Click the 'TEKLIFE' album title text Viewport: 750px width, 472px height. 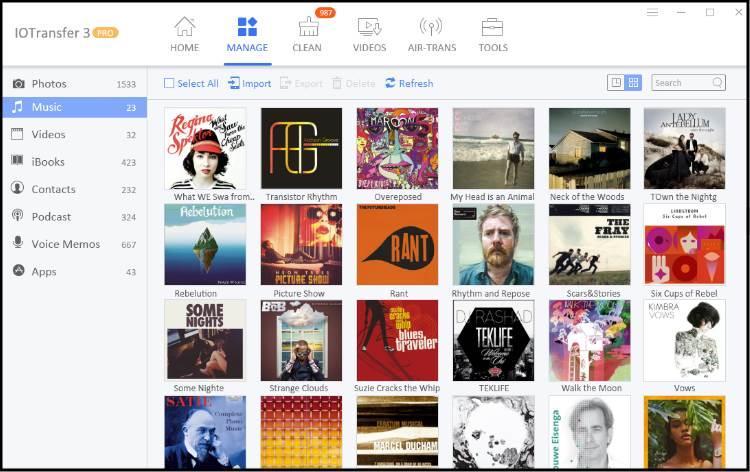click(x=494, y=388)
